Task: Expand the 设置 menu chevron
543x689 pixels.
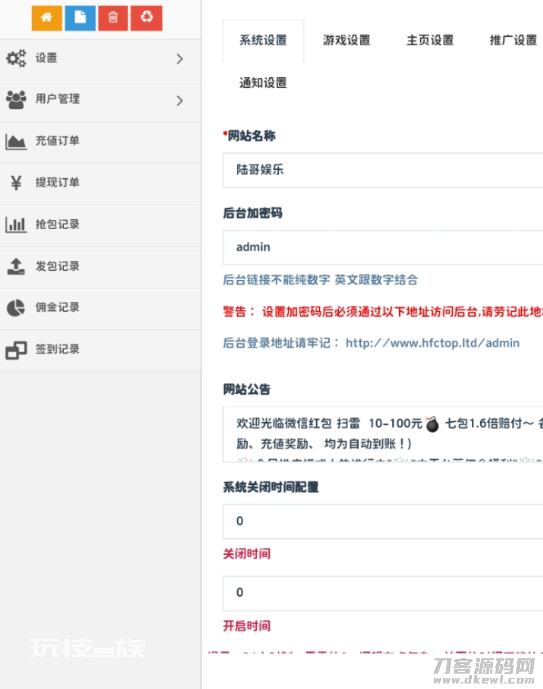Action: [x=179, y=59]
